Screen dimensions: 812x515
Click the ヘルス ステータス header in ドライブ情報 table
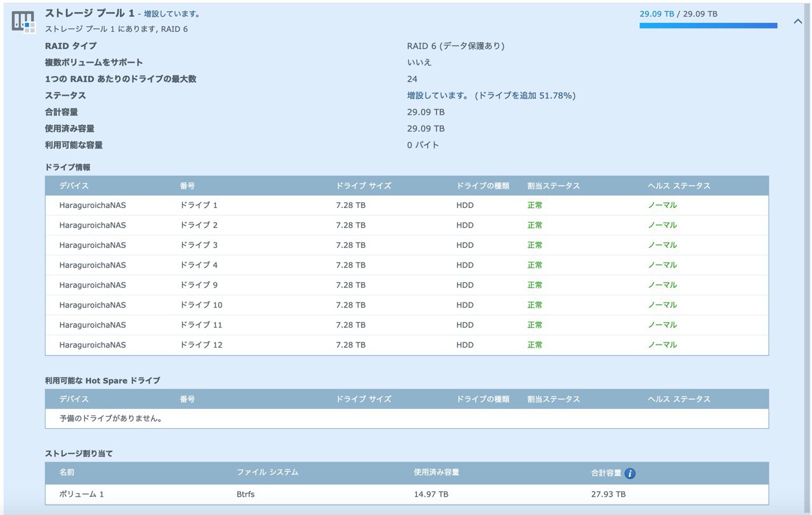(x=679, y=186)
